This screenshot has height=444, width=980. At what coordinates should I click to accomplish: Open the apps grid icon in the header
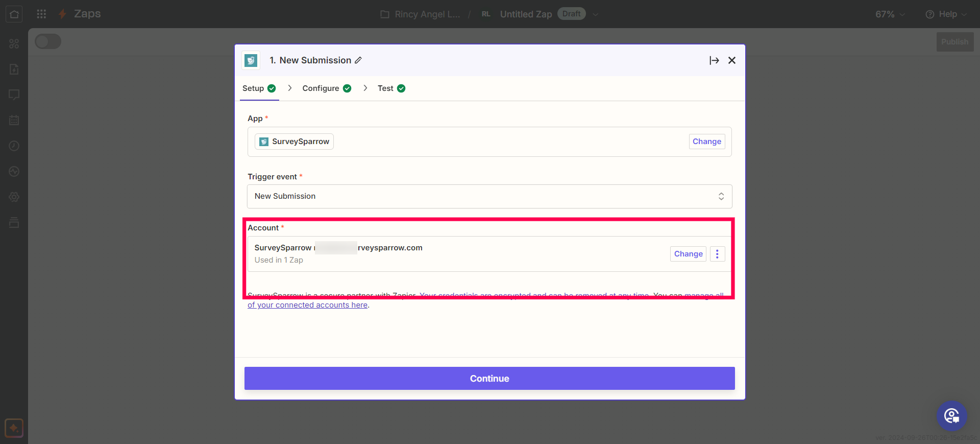tap(41, 14)
